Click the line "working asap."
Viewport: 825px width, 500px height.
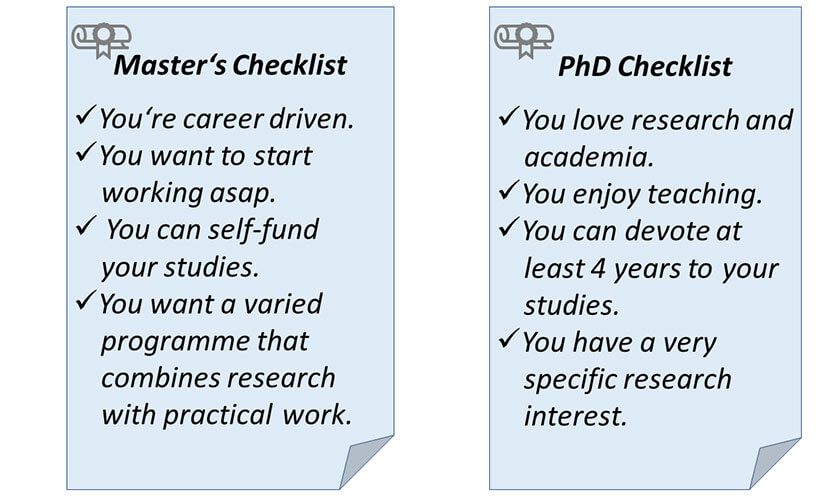[x=188, y=193]
